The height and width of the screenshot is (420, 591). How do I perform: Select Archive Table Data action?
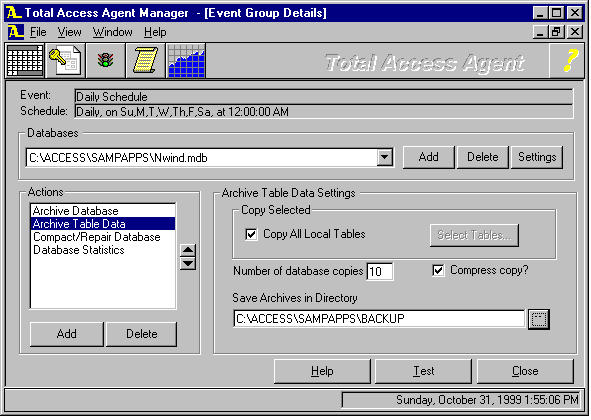click(103, 224)
